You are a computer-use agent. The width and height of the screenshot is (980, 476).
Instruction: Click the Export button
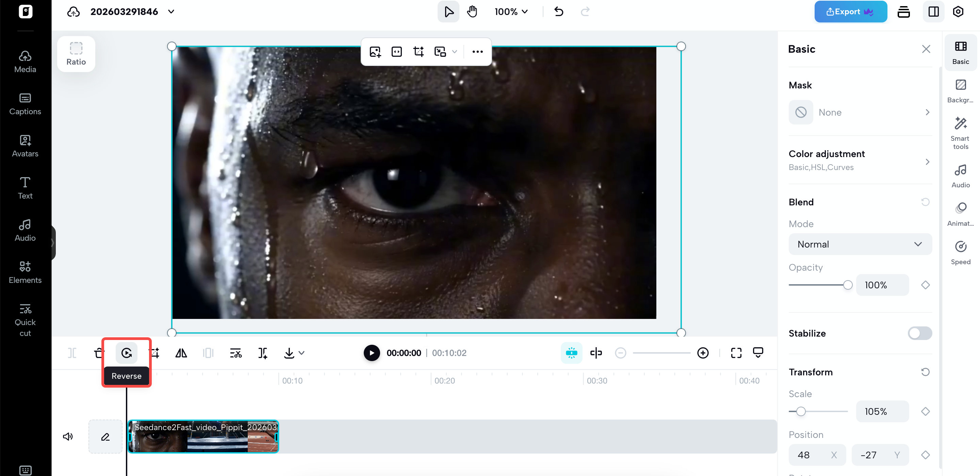pyautogui.click(x=850, y=12)
